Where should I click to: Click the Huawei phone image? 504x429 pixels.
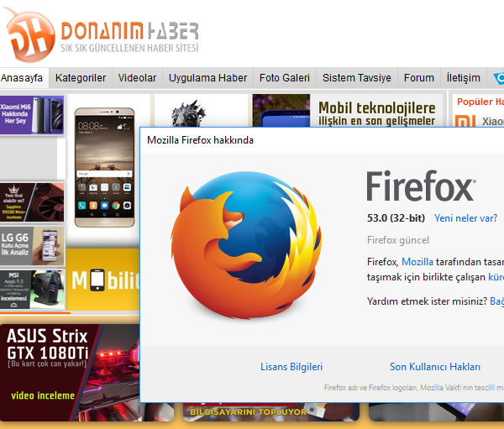(104, 167)
